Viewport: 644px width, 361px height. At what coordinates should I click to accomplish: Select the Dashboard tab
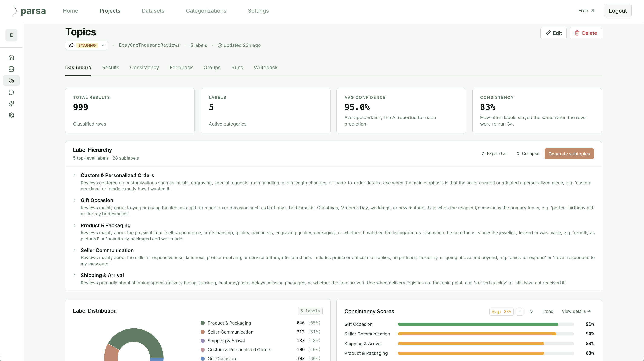coord(78,68)
